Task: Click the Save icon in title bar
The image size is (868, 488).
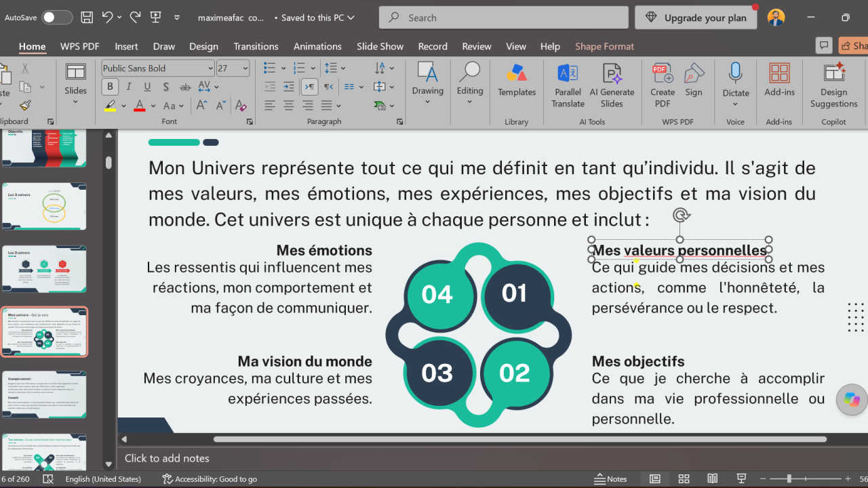Action: (x=87, y=18)
